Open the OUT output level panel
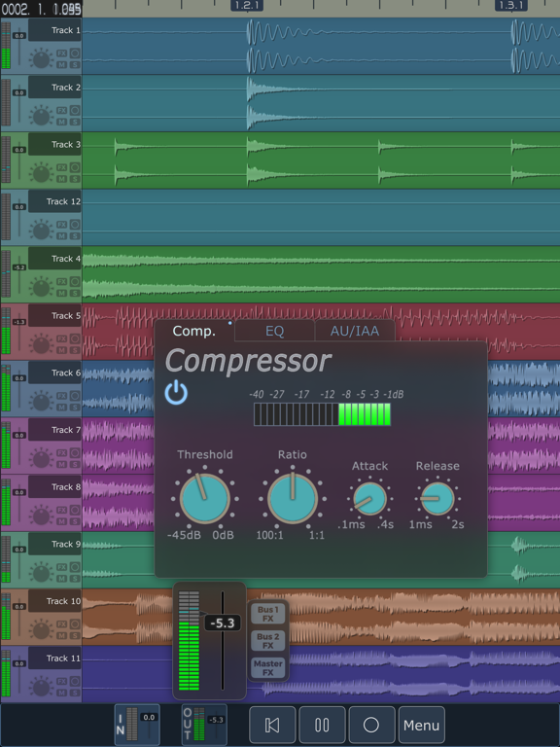 [204, 725]
